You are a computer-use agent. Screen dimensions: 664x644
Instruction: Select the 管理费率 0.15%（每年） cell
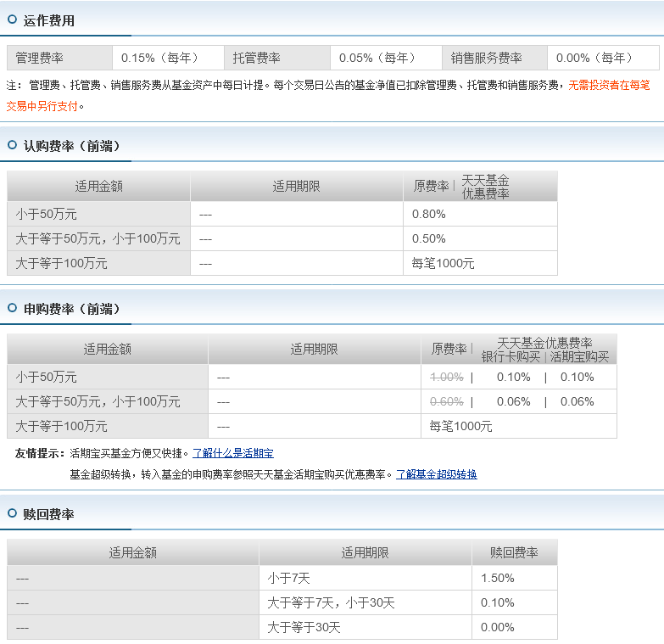click(x=168, y=58)
